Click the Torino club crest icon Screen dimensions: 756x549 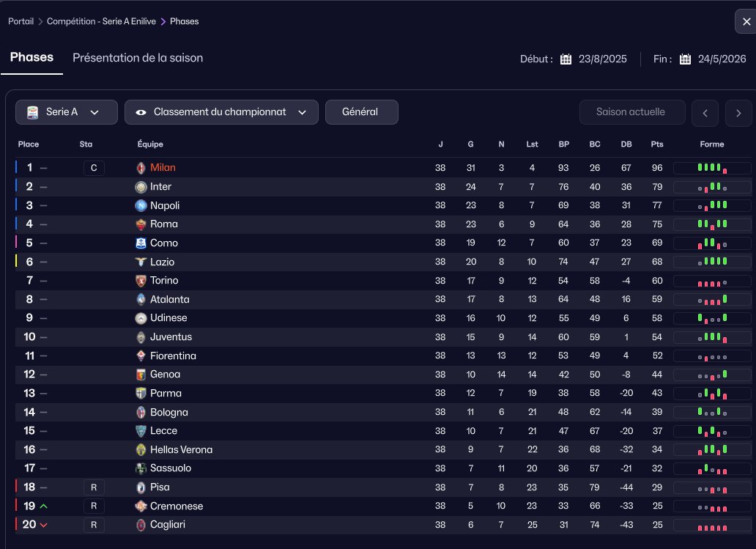point(141,281)
